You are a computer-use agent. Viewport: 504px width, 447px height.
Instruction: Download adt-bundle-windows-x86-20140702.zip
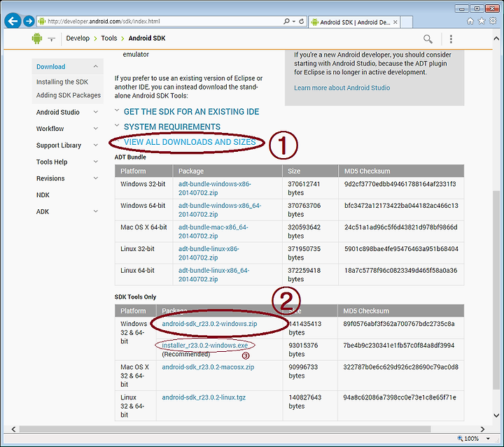pyautogui.click(x=215, y=188)
